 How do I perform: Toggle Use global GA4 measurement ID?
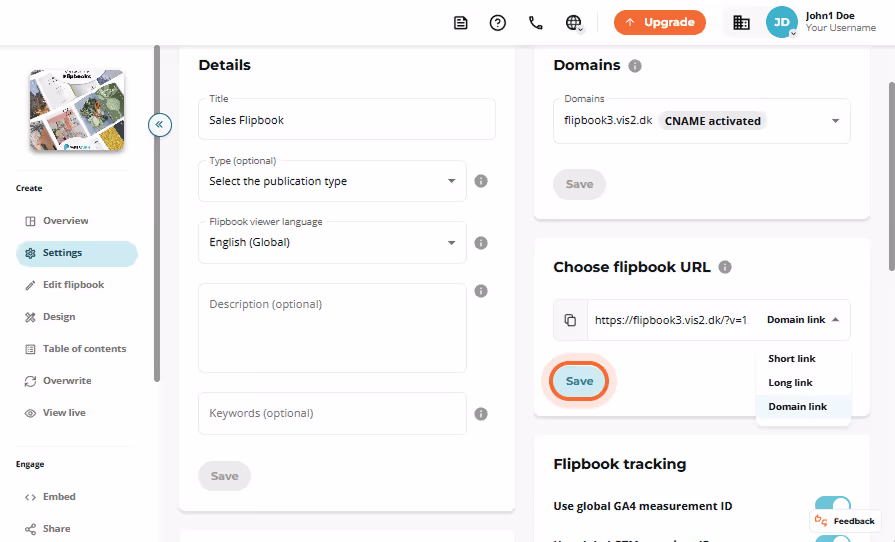833,505
